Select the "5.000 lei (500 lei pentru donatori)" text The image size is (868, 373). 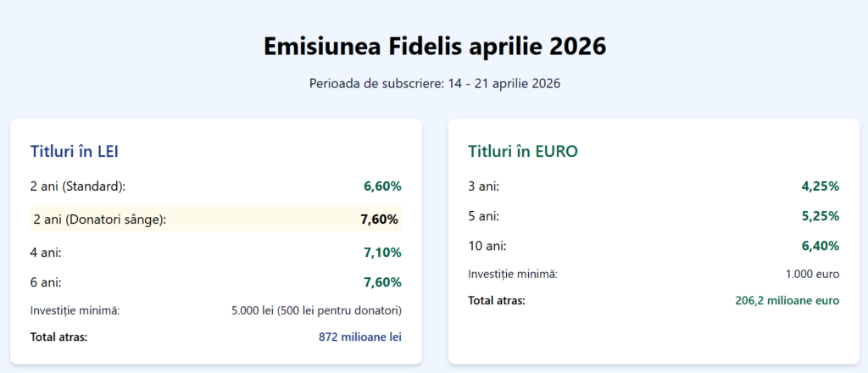316,310
